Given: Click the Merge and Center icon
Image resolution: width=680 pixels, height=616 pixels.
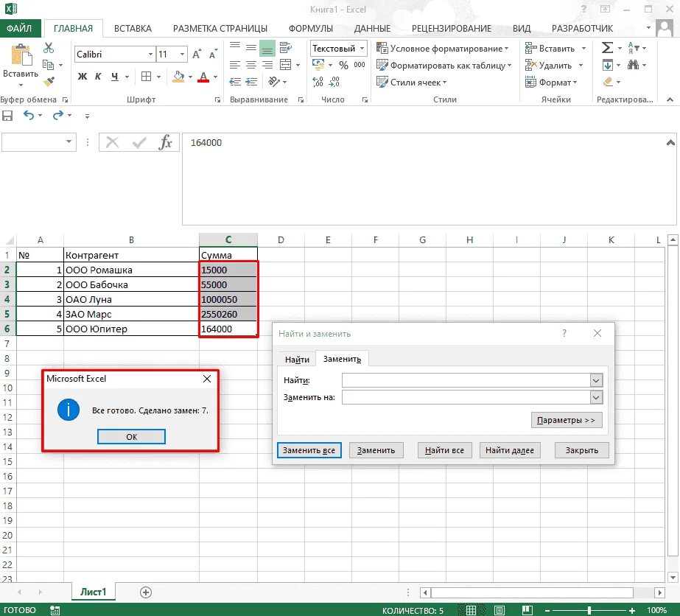Looking at the screenshot, I should point(285,65).
